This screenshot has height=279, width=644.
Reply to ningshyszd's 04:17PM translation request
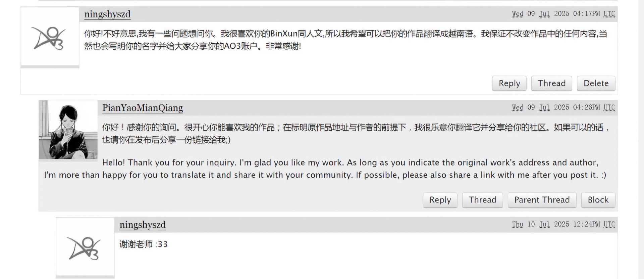pos(509,83)
